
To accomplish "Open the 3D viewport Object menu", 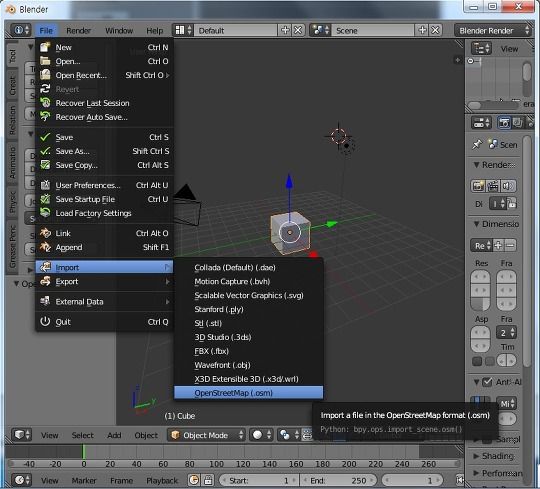I will tap(146, 435).
